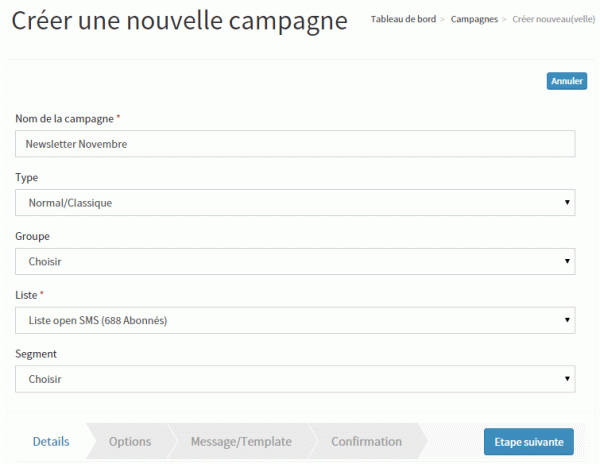Open Tableau de bord breadcrumb link
This screenshot has height=464, width=600.
click(403, 19)
